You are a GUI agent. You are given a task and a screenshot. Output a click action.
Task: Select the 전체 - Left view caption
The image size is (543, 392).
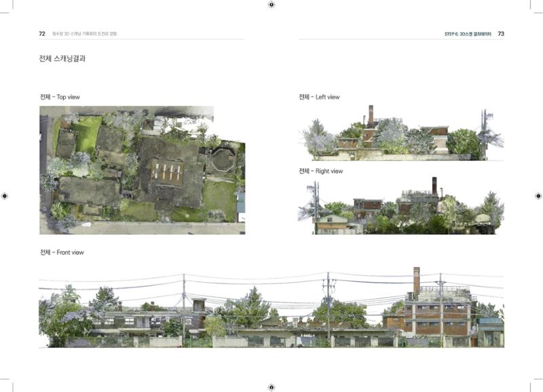tap(319, 97)
